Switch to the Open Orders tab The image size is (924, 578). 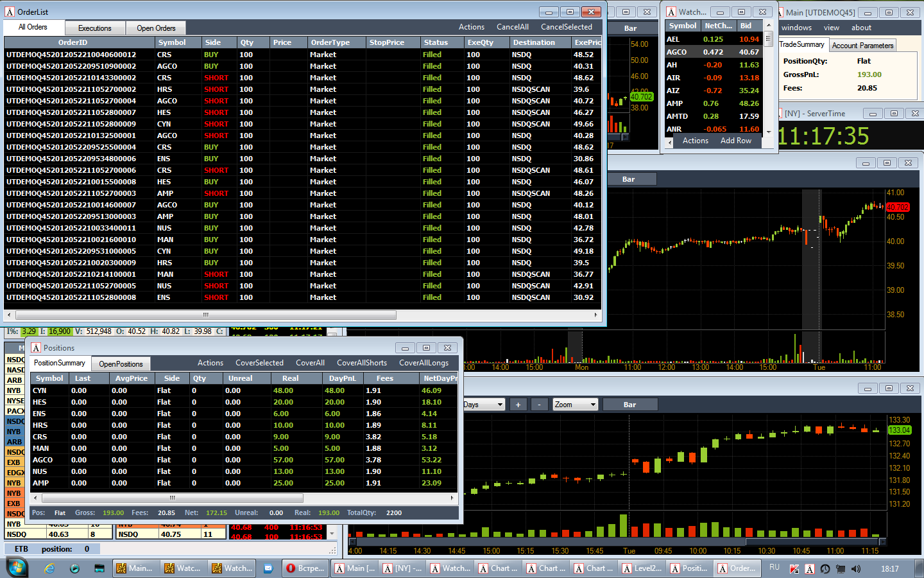click(156, 28)
